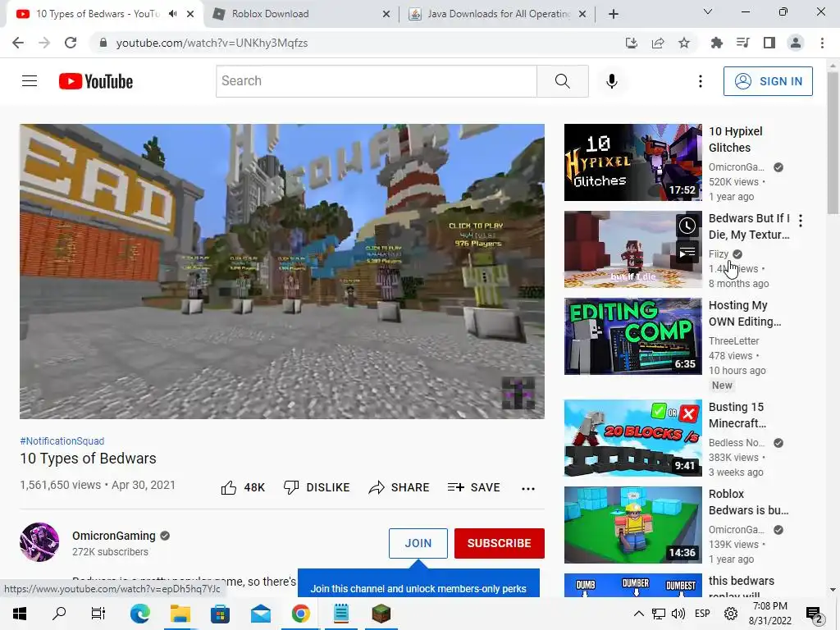Toggle the browser side panel
840x630 pixels.
(769, 43)
